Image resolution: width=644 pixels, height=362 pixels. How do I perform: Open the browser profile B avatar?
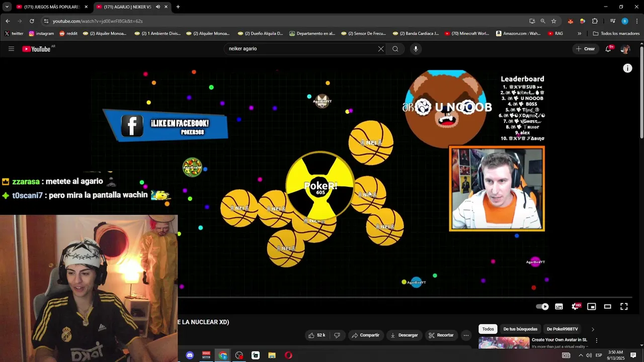point(625,21)
